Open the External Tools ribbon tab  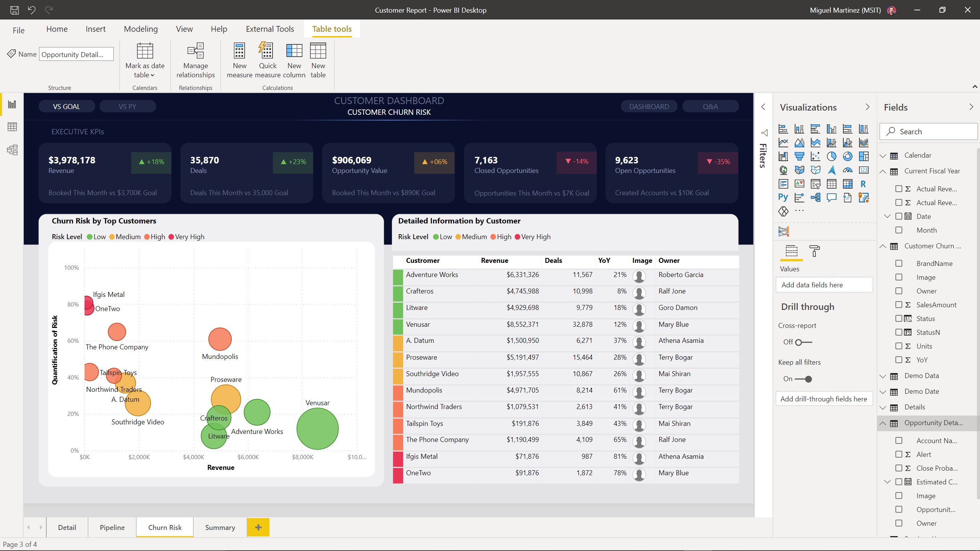click(269, 29)
